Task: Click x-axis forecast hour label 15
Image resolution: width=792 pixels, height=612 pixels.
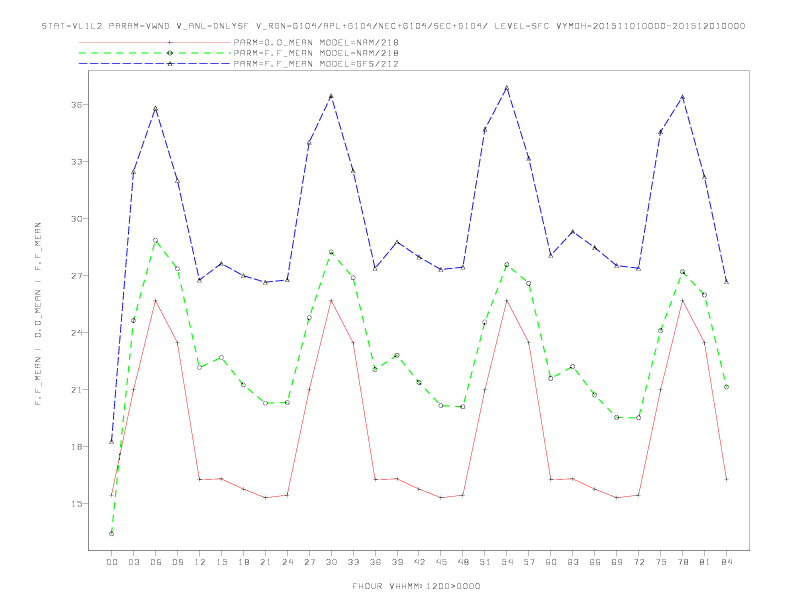Action: coord(221,562)
